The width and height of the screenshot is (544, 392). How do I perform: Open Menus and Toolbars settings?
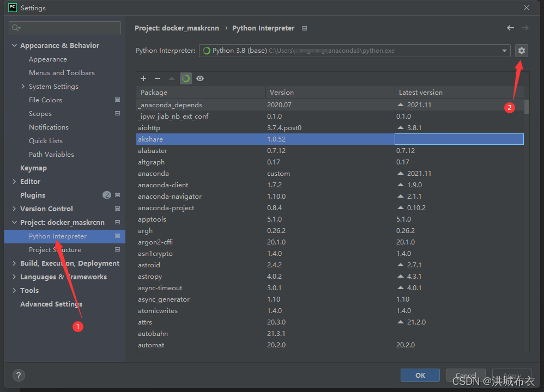pyautogui.click(x=62, y=73)
